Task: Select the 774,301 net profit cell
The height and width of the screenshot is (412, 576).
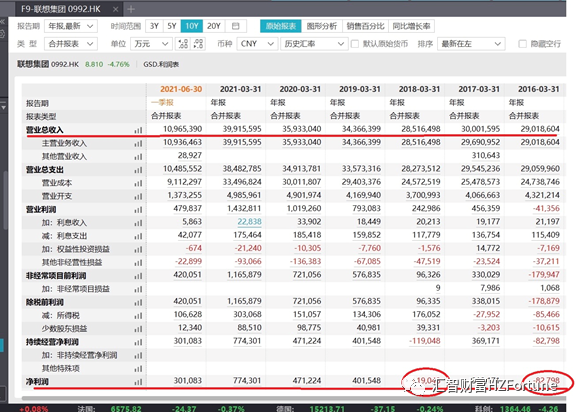Action: (247, 381)
